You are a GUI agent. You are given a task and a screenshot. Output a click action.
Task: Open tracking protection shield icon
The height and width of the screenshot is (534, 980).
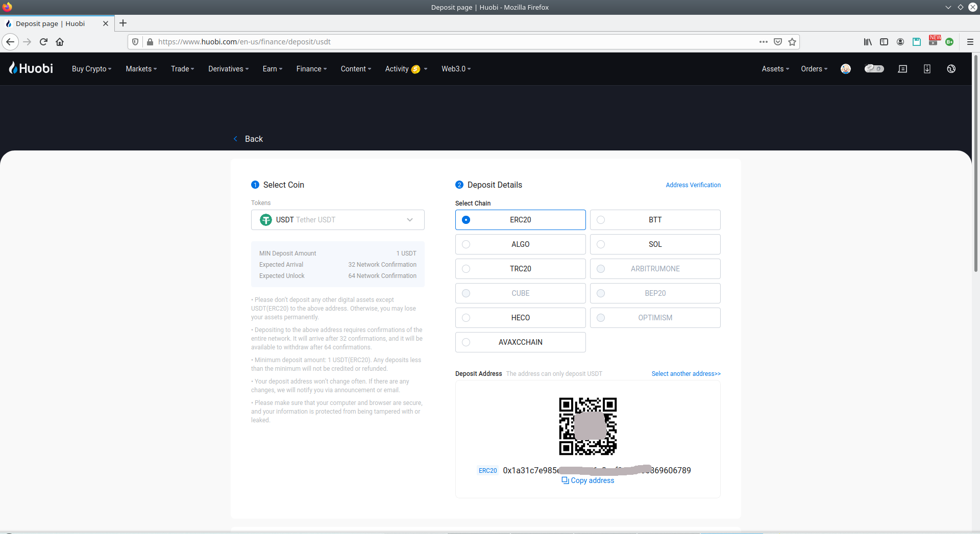[135, 42]
